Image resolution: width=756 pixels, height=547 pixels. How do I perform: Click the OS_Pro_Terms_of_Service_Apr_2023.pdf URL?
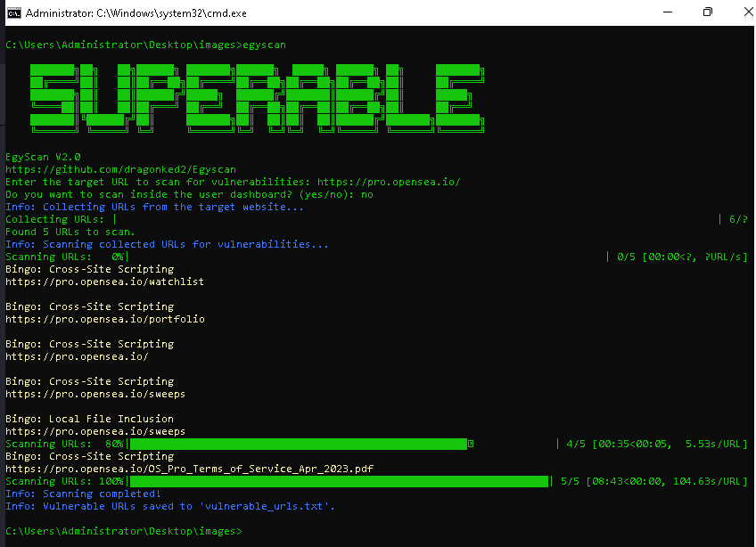(190, 469)
